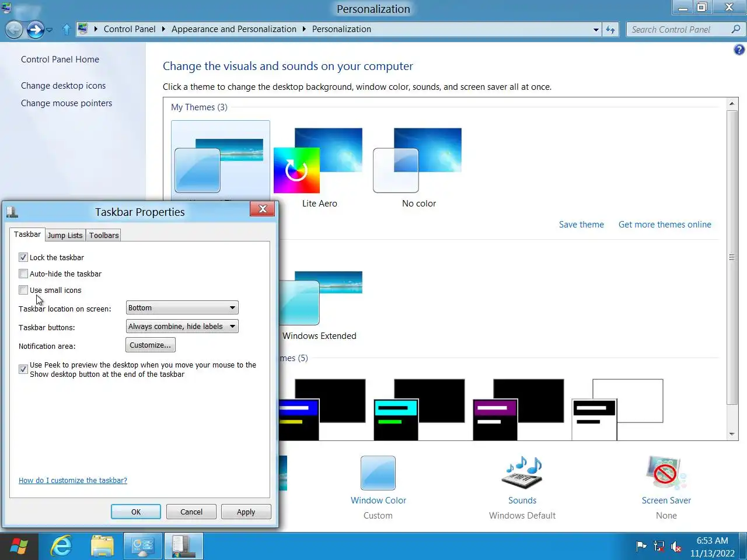Click Apply in Taskbar Properties
747x560 pixels.
coord(246,512)
